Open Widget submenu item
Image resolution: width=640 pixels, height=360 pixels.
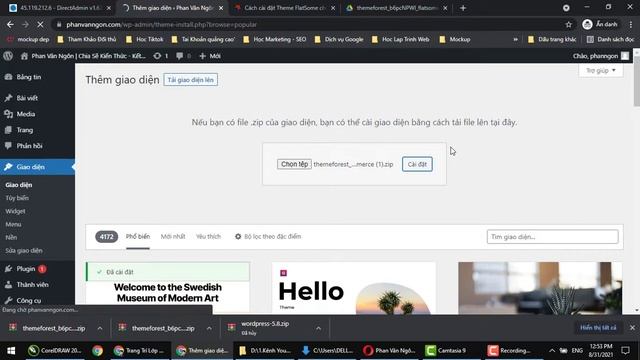pos(16,211)
